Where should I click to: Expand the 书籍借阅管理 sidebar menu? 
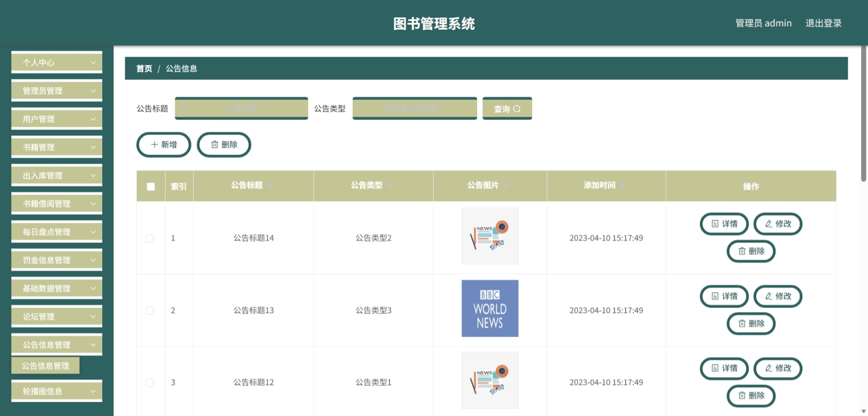[57, 204]
